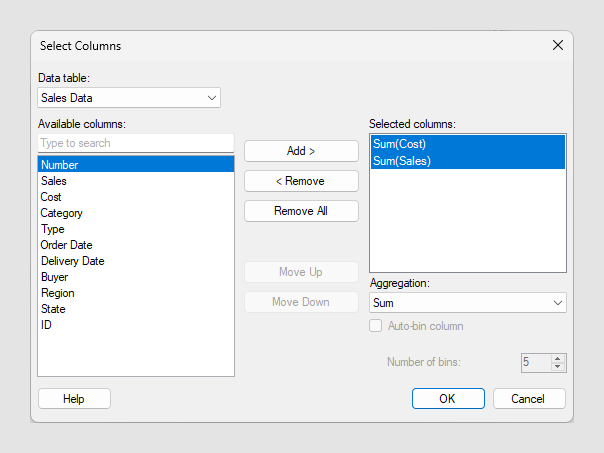Pick Order Date from available columns

click(x=67, y=245)
